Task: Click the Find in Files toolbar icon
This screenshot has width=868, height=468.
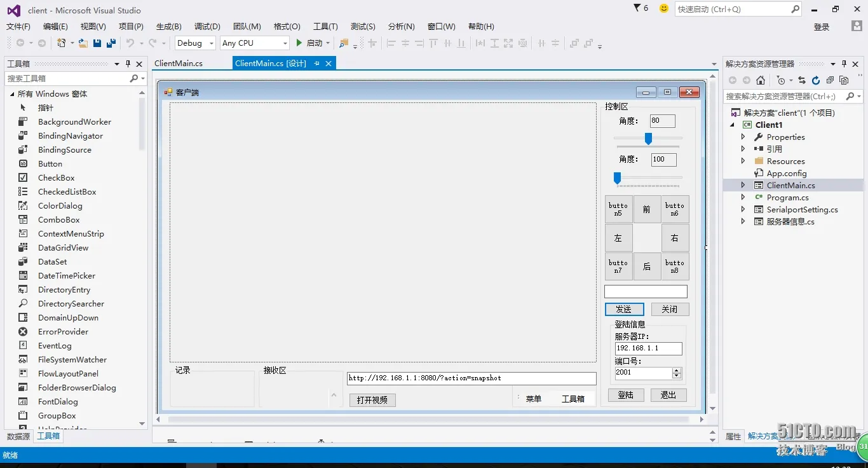Action: [344, 43]
